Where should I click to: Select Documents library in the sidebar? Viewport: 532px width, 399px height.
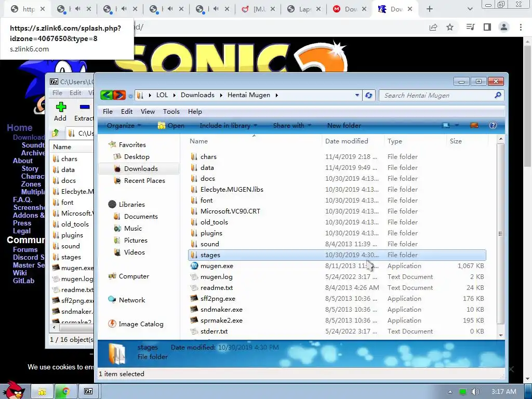[x=140, y=217]
